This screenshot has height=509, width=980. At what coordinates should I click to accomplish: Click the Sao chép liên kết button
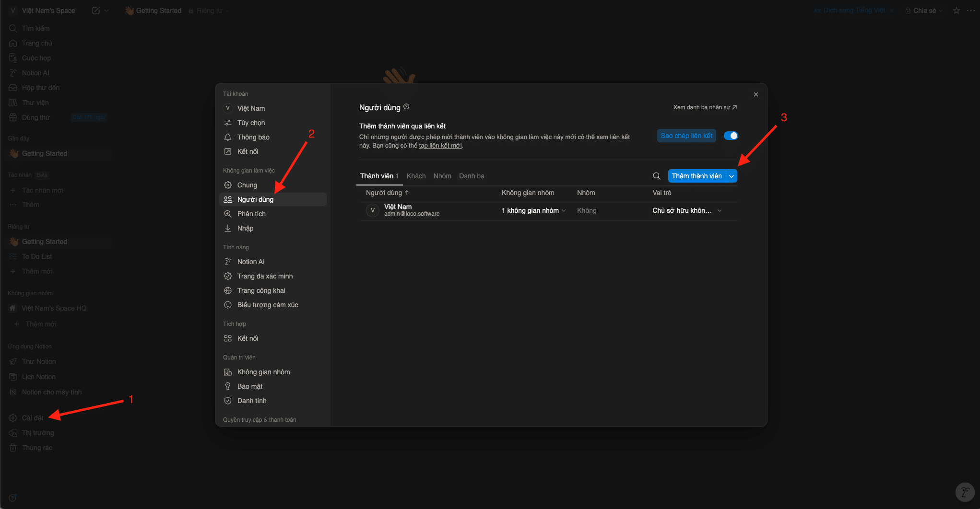[686, 136]
